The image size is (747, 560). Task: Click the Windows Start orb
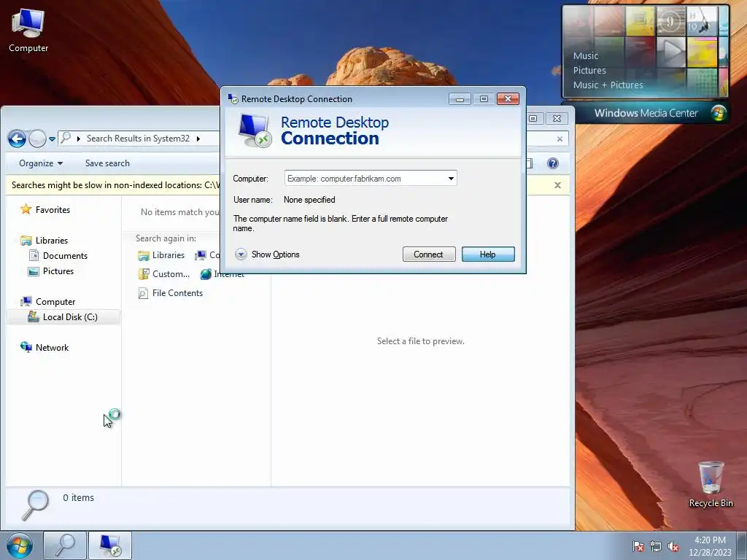20,545
